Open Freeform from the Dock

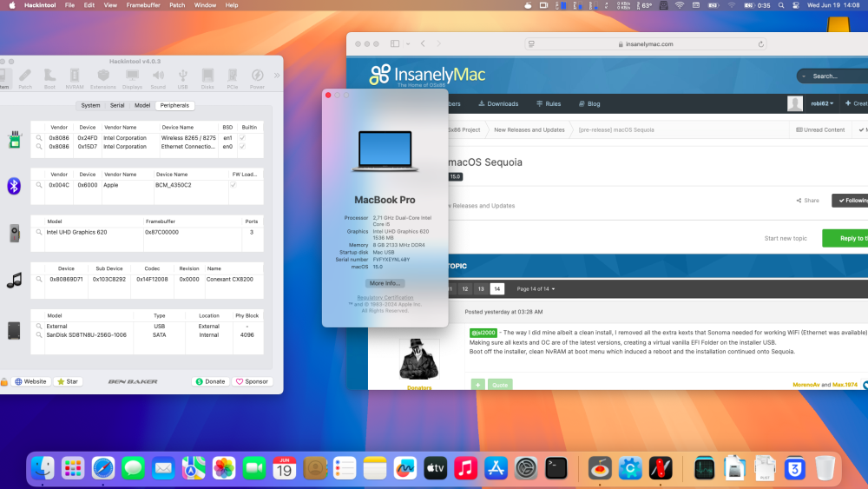click(405, 468)
